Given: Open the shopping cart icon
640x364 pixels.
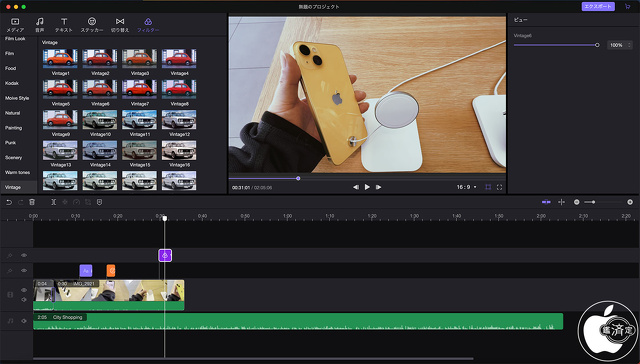Looking at the screenshot, I should pos(627,7).
